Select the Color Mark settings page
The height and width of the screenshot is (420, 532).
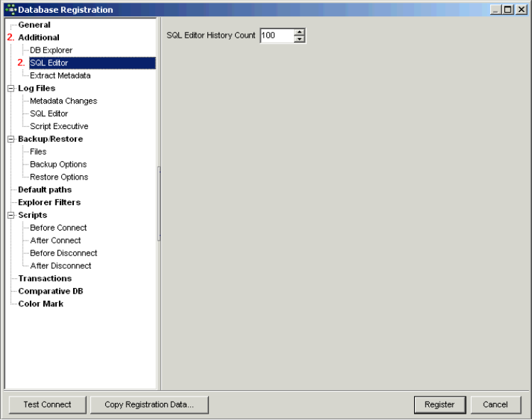click(x=40, y=304)
